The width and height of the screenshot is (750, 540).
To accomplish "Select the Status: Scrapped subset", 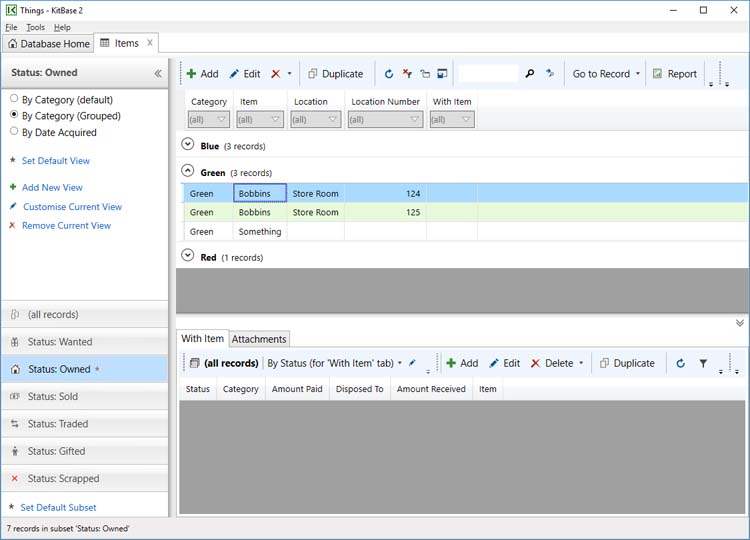I will [85, 478].
